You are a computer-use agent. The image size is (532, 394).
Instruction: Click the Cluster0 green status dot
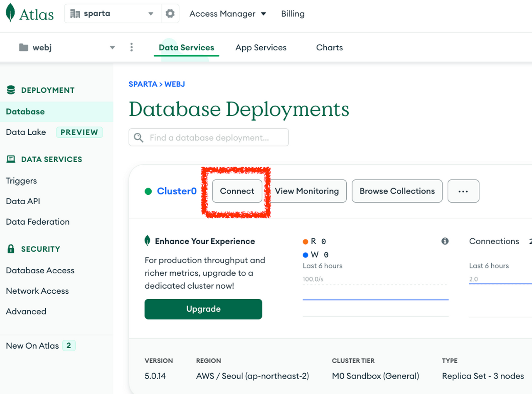148,191
